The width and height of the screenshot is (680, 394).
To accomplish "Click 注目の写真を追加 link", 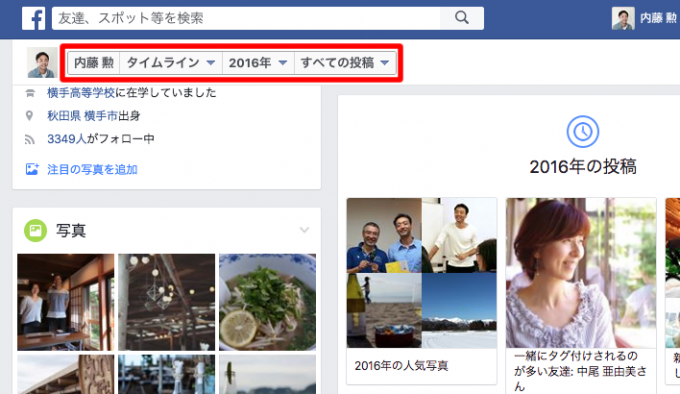I will (92, 169).
